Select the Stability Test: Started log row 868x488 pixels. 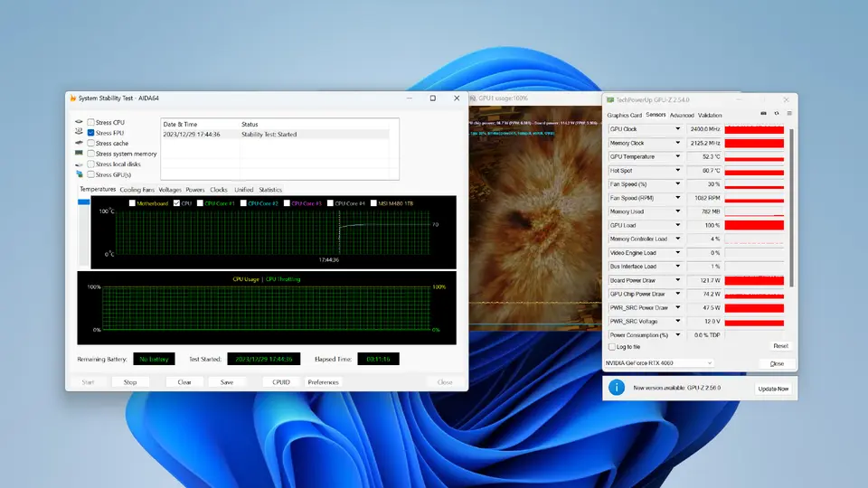click(275, 134)
